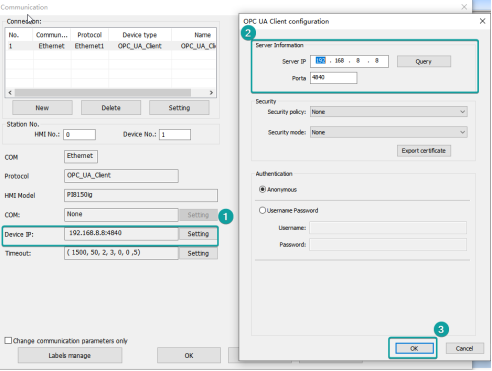
Task: Open the Security mode dropdown
Action: [389, 132]
